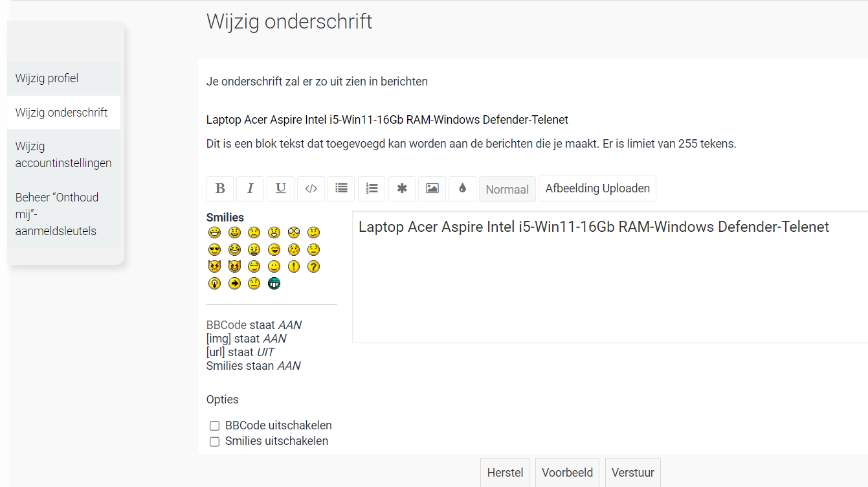
Task: Switch to Wijzig profiel section
Action: click(x=46, y=78)
